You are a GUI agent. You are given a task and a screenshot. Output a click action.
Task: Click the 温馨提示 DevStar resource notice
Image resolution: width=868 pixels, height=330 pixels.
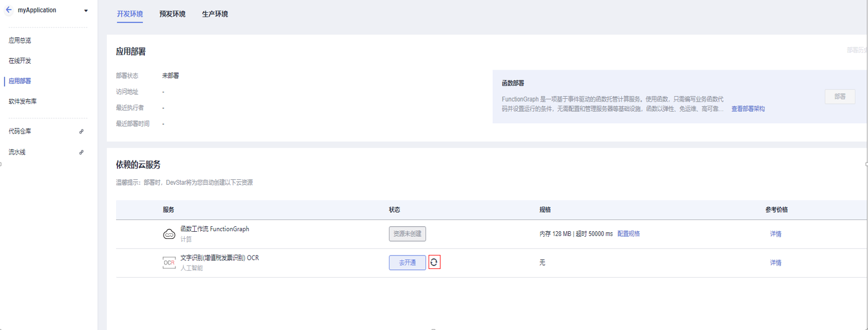point(184,183)
